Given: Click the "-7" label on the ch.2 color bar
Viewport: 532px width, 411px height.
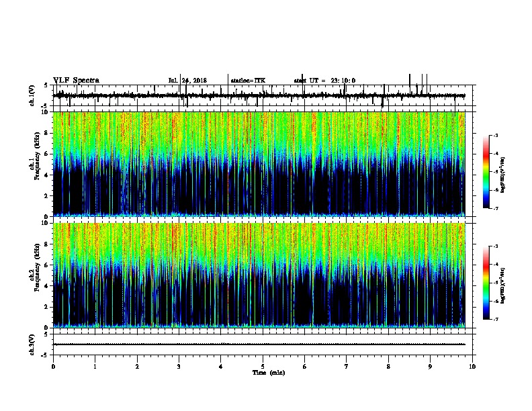Looking at the screenshot, I should [x=496, y=319].
